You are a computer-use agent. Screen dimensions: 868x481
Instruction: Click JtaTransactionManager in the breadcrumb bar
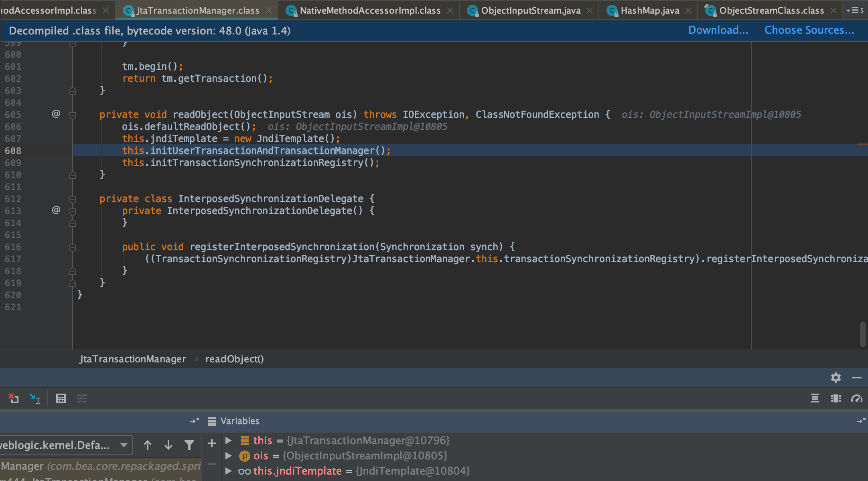point(132,359)
